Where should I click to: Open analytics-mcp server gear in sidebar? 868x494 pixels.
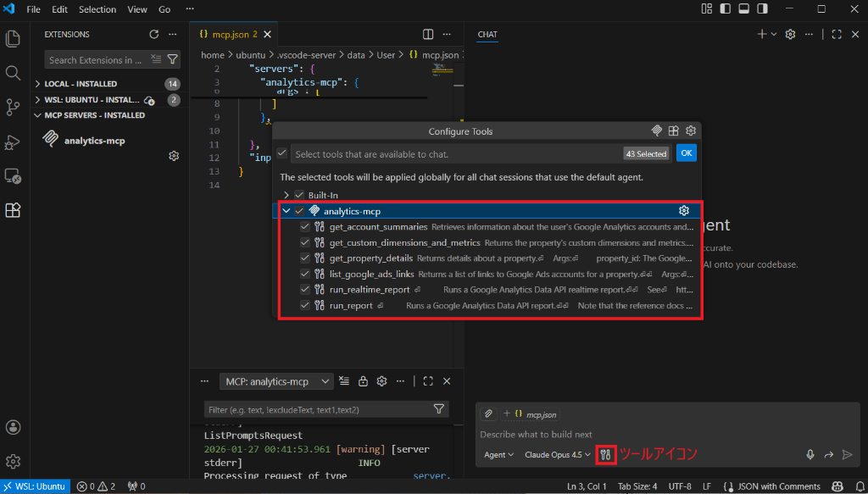click(x=173, y=156)
